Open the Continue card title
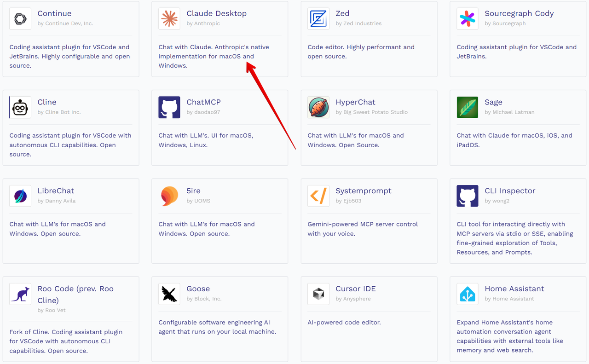The width and height of the screenshot is (589, 364). coord(54,13)
